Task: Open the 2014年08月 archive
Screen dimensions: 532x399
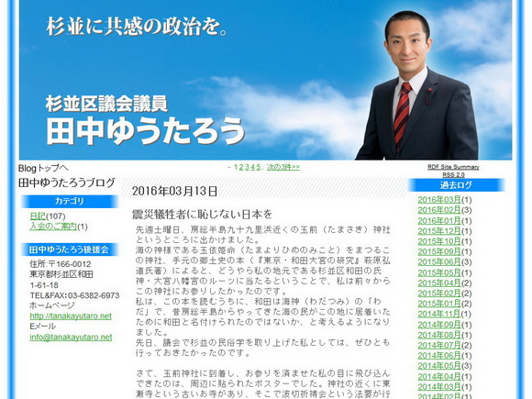Action: point(439,335)
